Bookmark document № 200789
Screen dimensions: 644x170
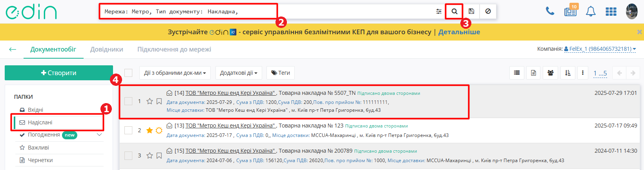click(x=159, y=155)
